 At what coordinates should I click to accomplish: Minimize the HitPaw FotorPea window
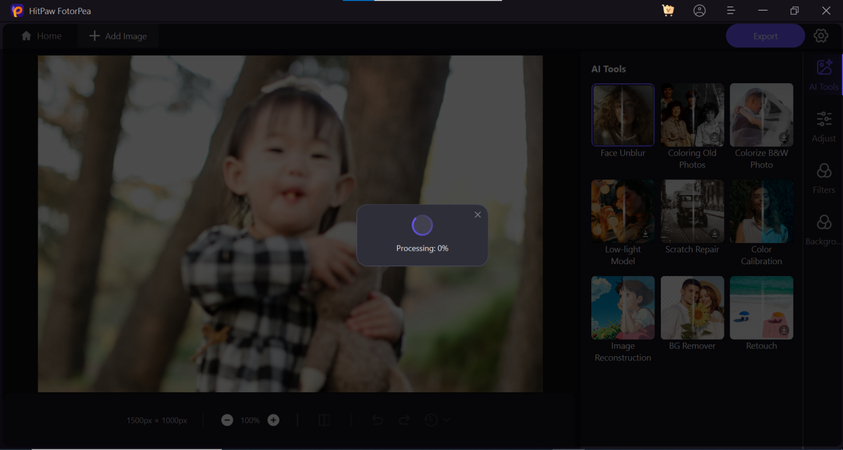(762, 10)
